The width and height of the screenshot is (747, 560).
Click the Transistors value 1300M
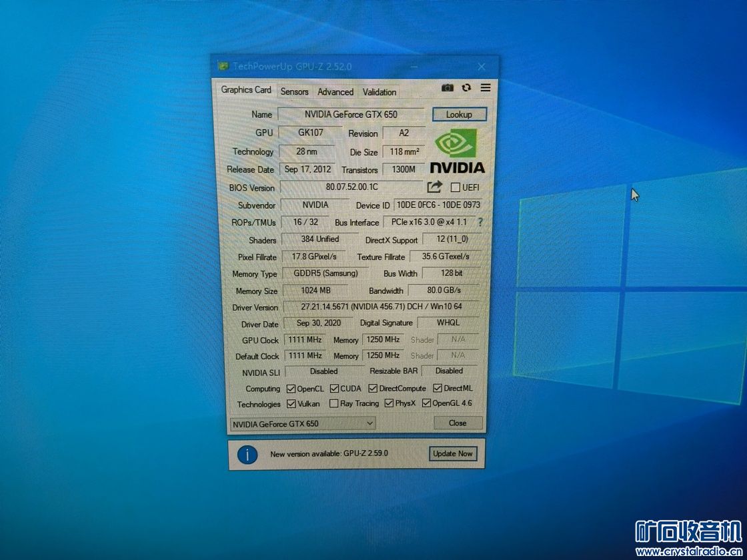404,169
